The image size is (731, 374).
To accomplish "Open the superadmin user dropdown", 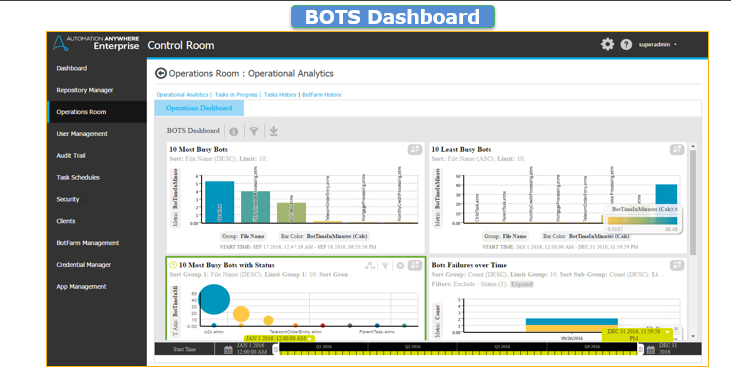I will (657, 45).
